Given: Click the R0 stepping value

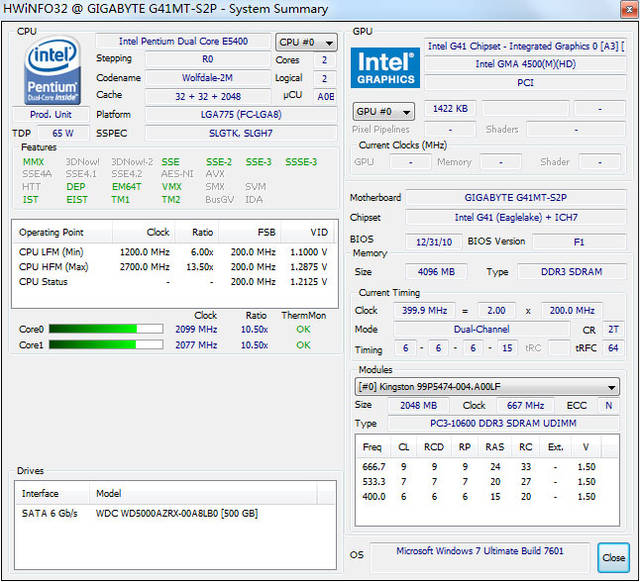Looking at the screenshot, I should click(207, 59).
